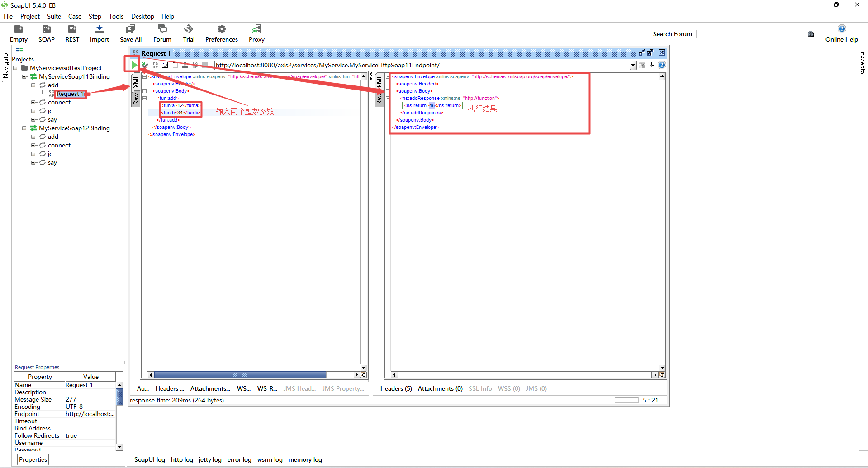Open Online Help icon

click(842, 29)
